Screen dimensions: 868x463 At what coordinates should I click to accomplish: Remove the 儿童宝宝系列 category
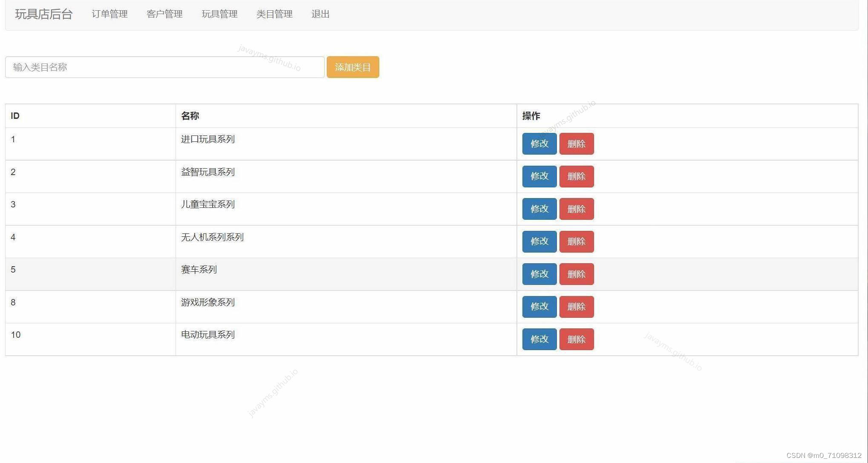click(x=576, y=209)
